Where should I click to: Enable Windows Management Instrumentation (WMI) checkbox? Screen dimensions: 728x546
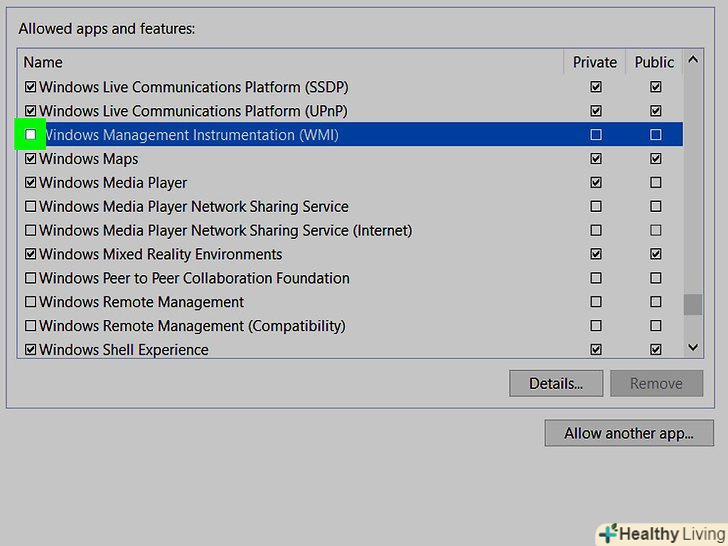pos(30,134)
